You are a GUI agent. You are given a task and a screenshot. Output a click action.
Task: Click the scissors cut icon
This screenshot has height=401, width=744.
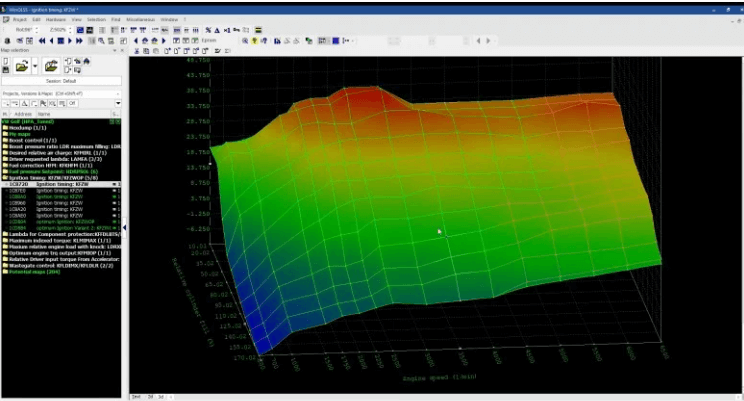pyautogui.click(x=137, y=51)
